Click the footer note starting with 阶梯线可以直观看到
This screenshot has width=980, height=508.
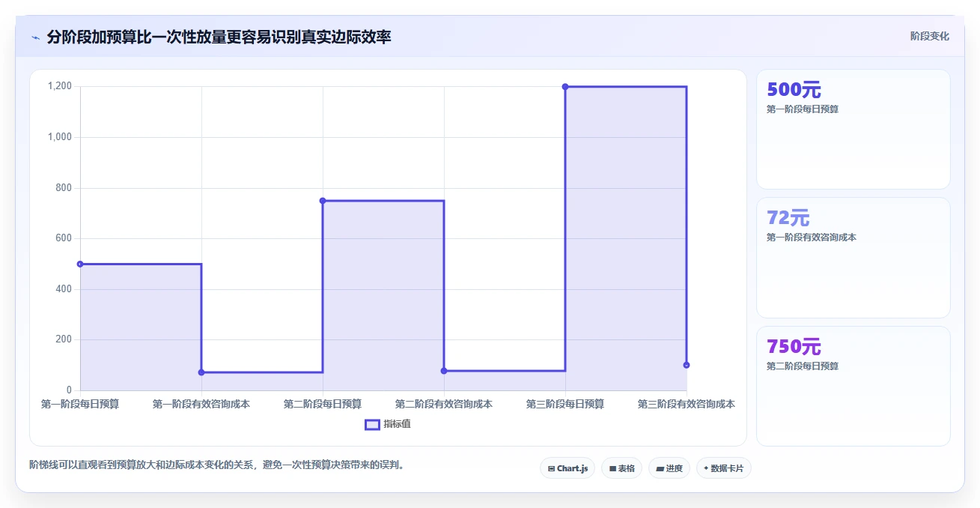[219, 465]
